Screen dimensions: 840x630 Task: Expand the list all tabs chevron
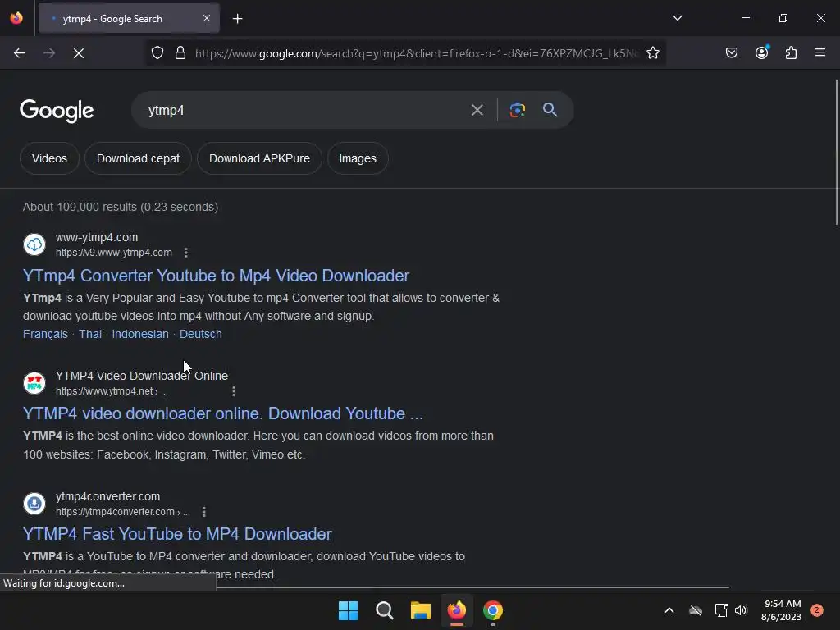[677, 18]
